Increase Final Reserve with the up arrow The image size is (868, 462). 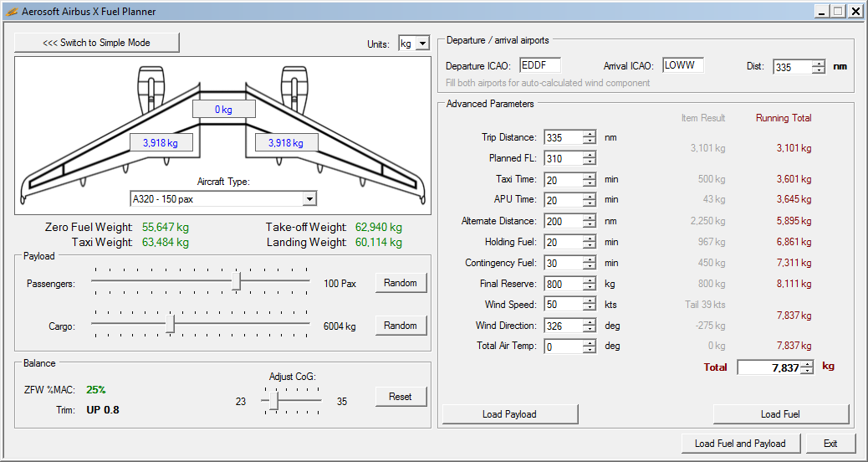(589, 280)
